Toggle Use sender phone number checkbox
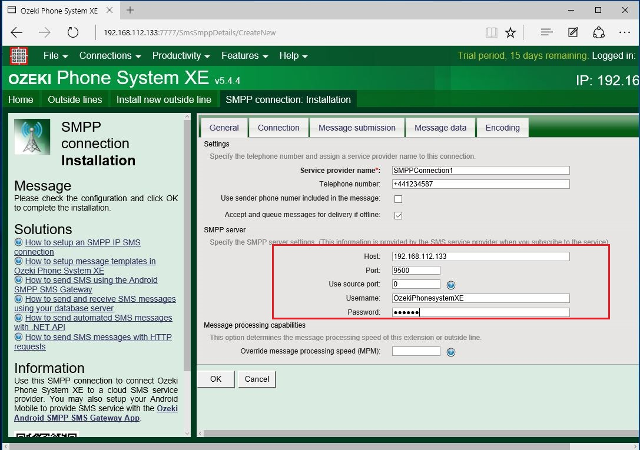This screenshot has height=450, width=640. pos(398,199)
